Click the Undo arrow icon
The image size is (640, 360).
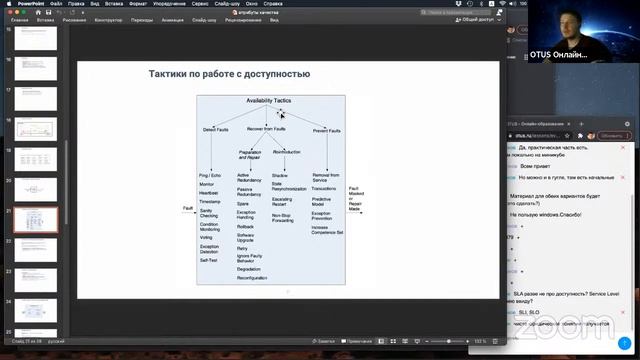pyautogui.click(x=60, y=13)
